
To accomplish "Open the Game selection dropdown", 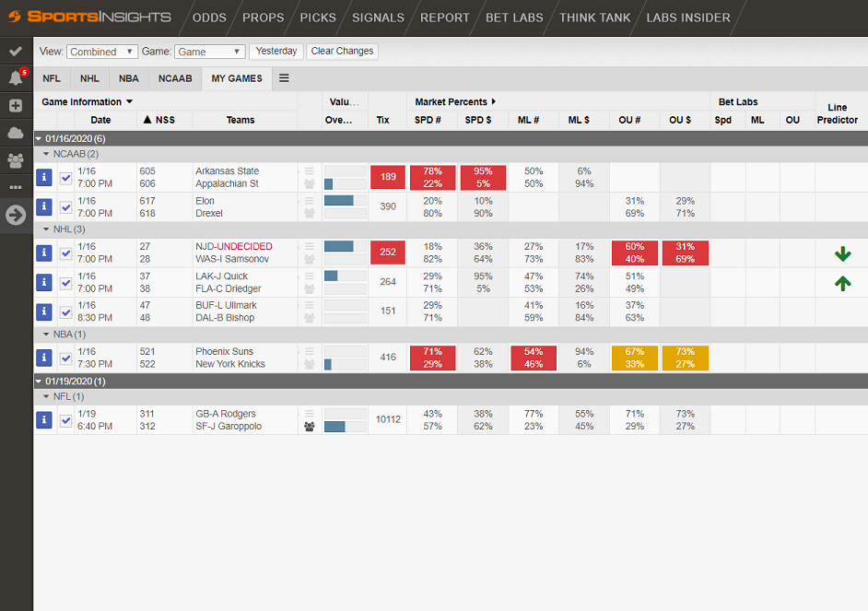I will tap(210, 52).
